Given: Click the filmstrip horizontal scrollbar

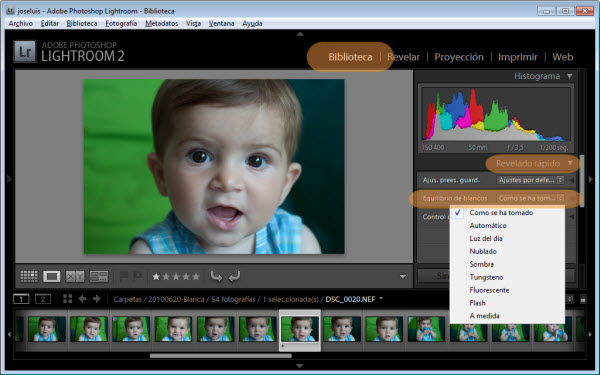Looking at the screenshot, I should click(220, 356).
